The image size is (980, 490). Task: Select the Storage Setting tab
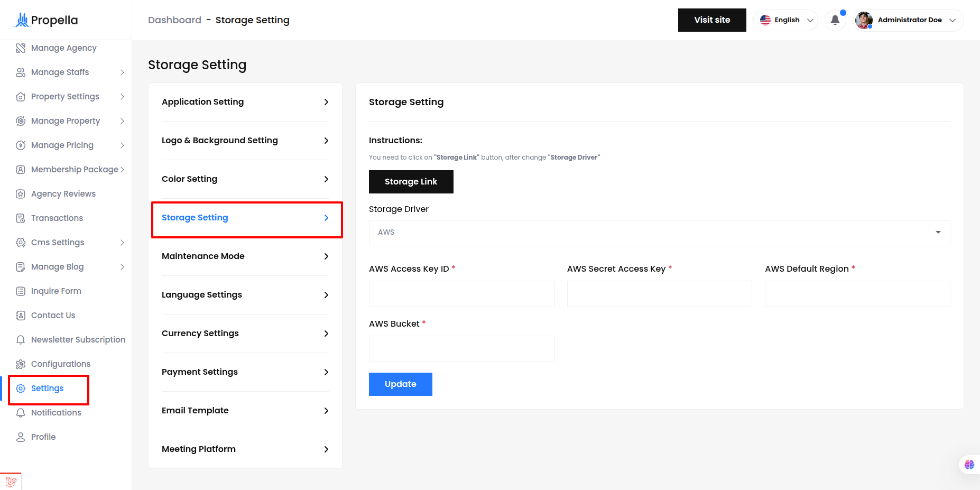[245, 218]
